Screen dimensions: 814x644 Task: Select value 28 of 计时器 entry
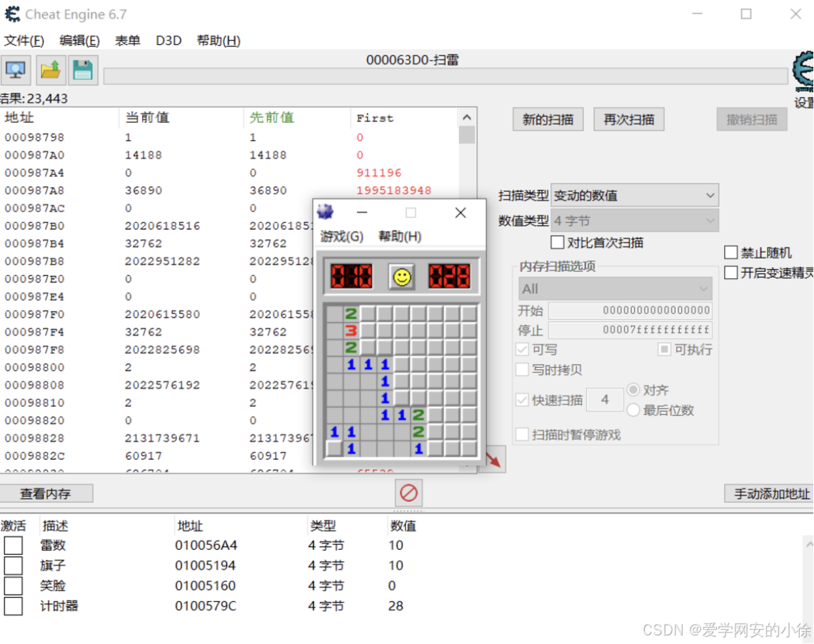(x=395, y=606)
